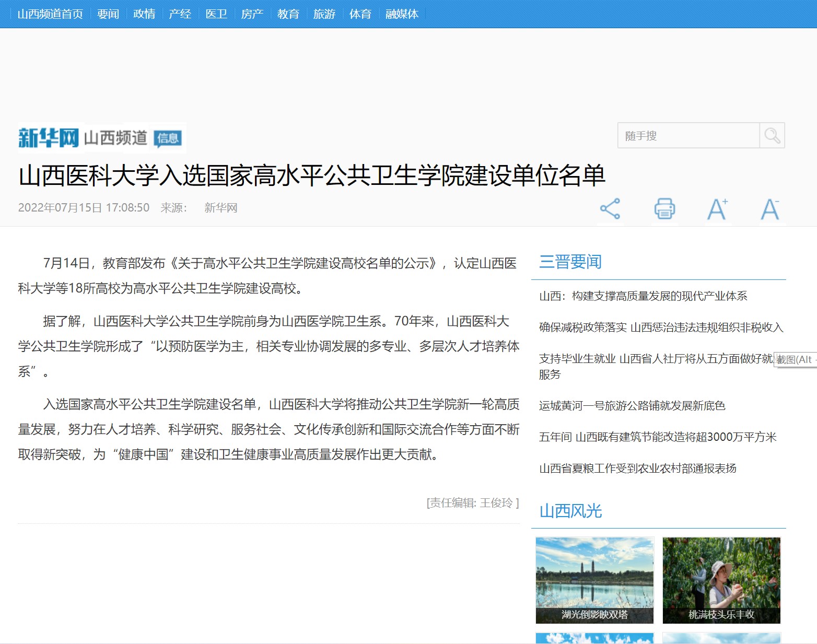Viewport: 817px width, 644px height.
Task: Read 山西省夏粮工作受到农业农村部通报表扬 article
Action: coord(637,469)
